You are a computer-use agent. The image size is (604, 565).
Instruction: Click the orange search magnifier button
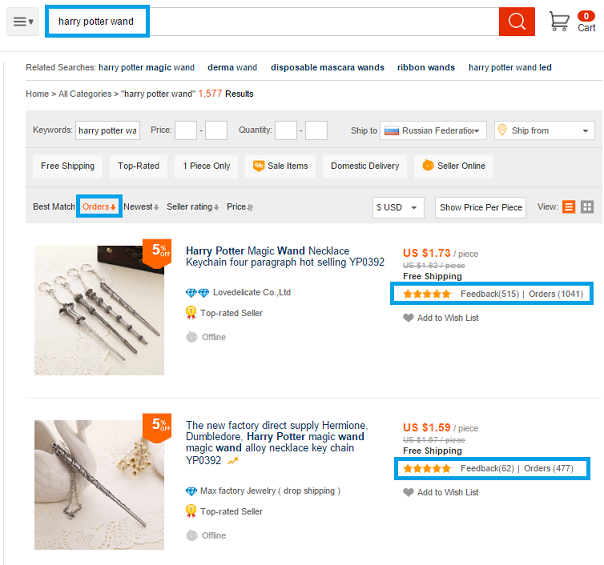pyautogui.click(x=516, y=22)
